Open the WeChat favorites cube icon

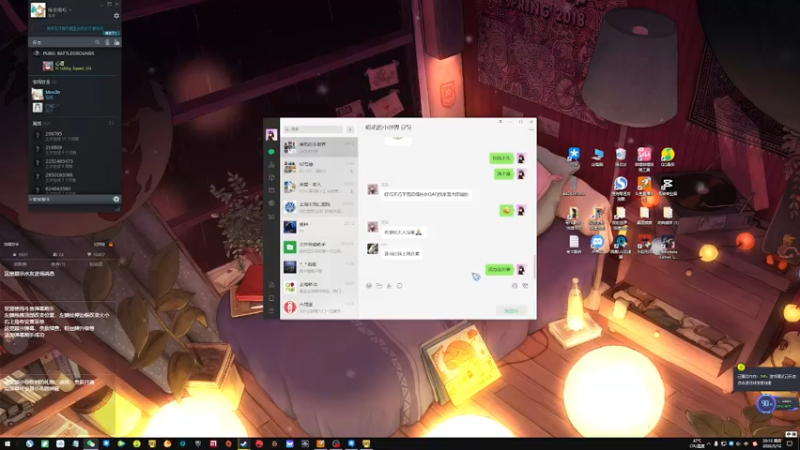[x=271, y=177]
